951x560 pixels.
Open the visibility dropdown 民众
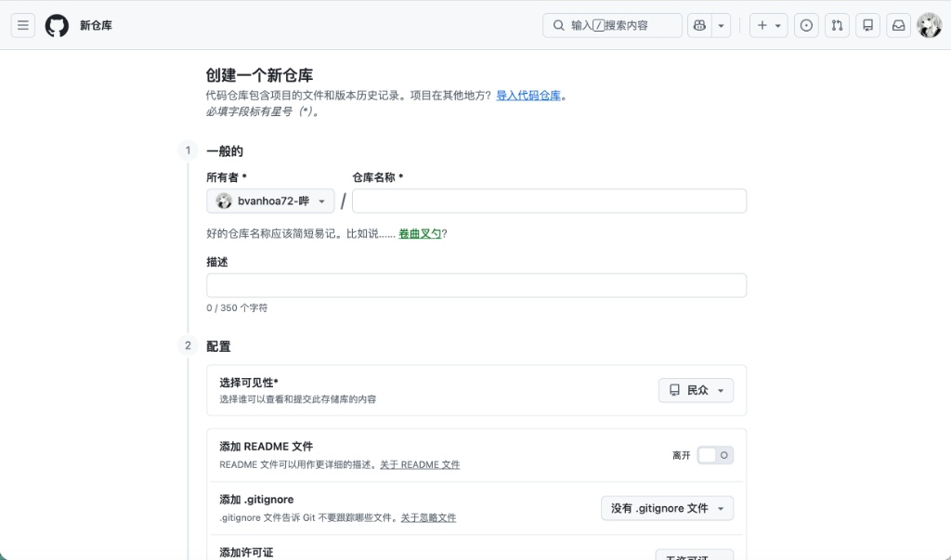pyautogui.click(x=696, y=390)
